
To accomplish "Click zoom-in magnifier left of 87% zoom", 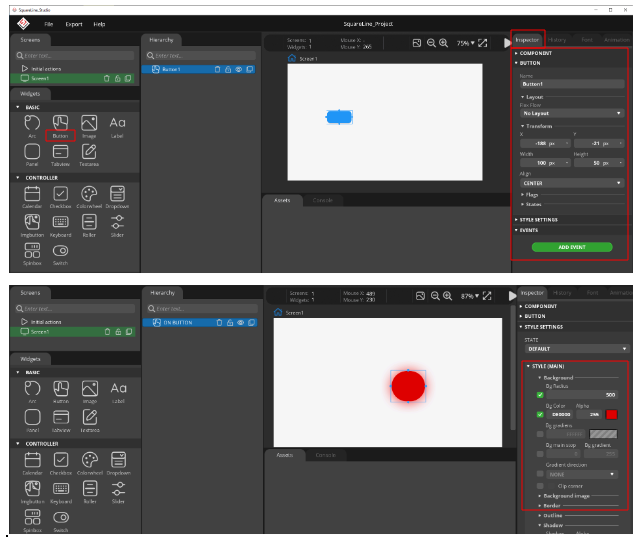I will (442, 295).
